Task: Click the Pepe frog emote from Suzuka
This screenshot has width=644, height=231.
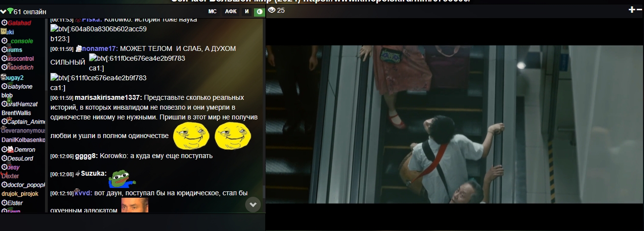Action: pyautogui.click(x=121, y=180)
